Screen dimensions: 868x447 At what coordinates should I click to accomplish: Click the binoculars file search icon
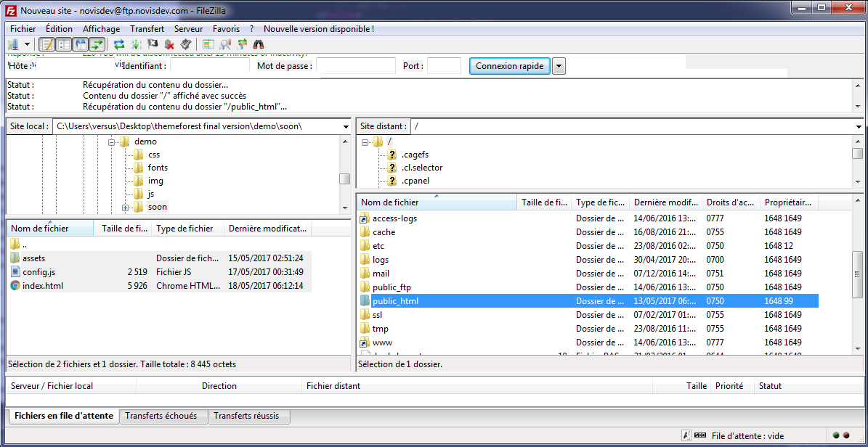point(259,45)
